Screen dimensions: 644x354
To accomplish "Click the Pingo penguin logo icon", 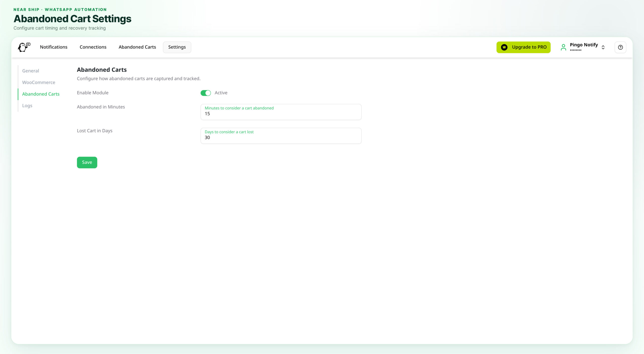I will click(x=24, y=47).
